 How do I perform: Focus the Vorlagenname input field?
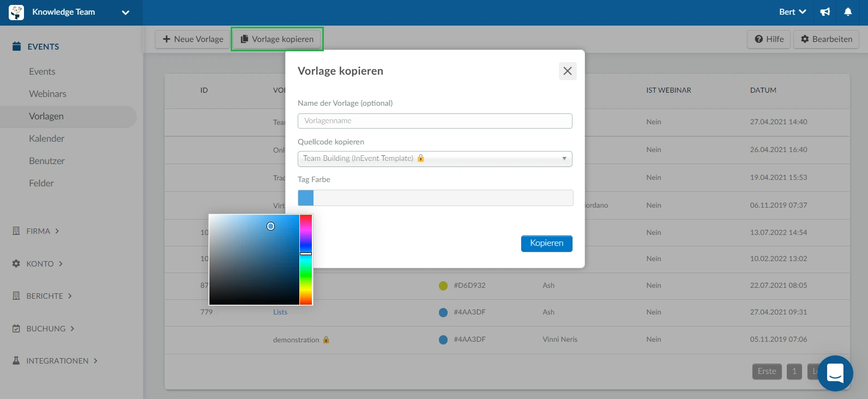point(435,121)
